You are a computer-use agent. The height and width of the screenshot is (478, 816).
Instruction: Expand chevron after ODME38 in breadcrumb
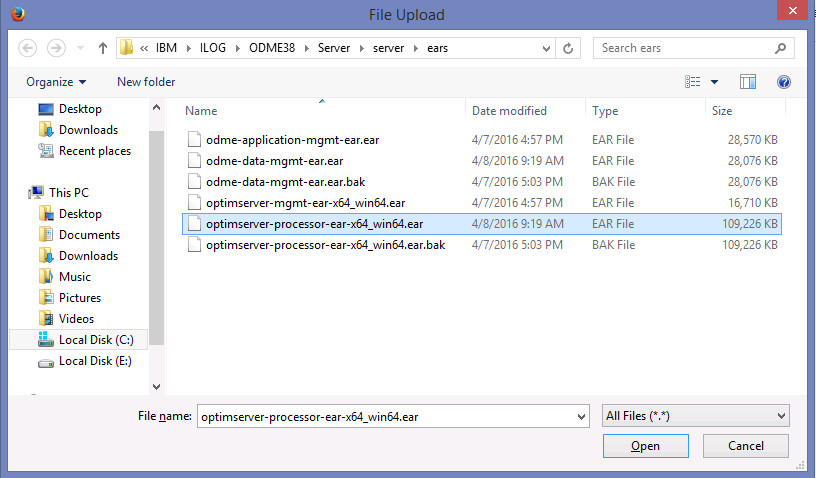click(307, 48)
